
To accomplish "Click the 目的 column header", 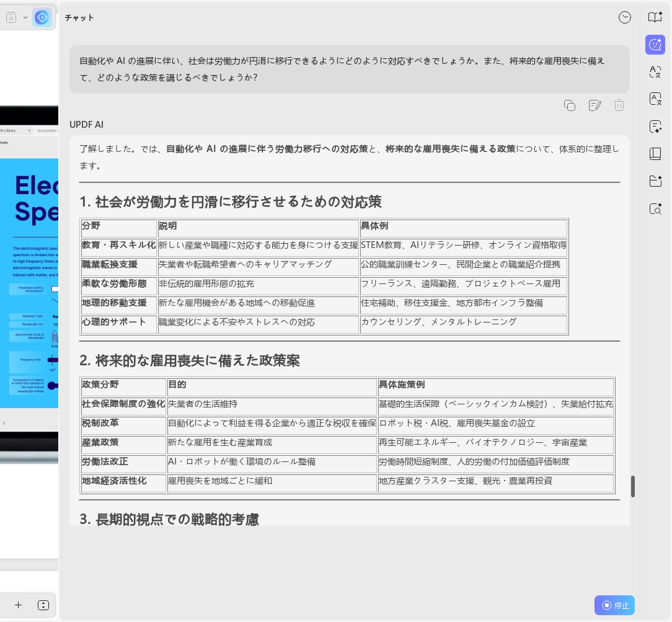I will coord(272,386).
